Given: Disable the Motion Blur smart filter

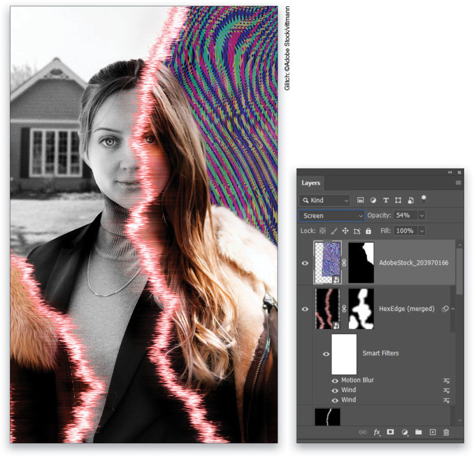Looking at the screenshot, I should pyautogui.click(x=335, y=380).
